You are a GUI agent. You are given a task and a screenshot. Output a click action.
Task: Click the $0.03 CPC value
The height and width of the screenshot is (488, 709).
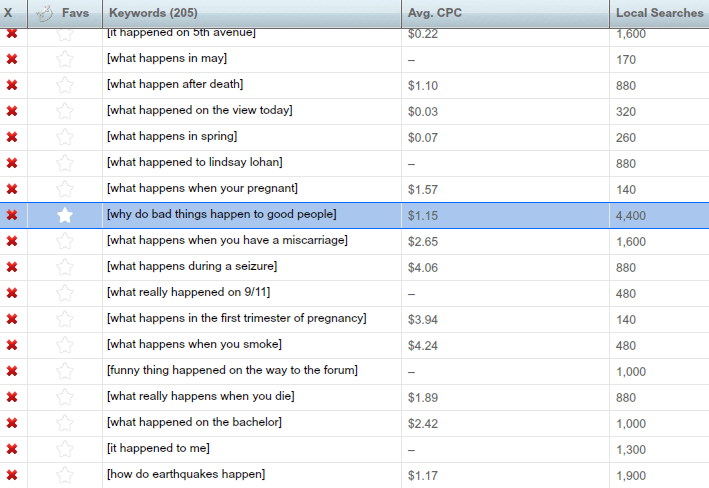(423, 112)
